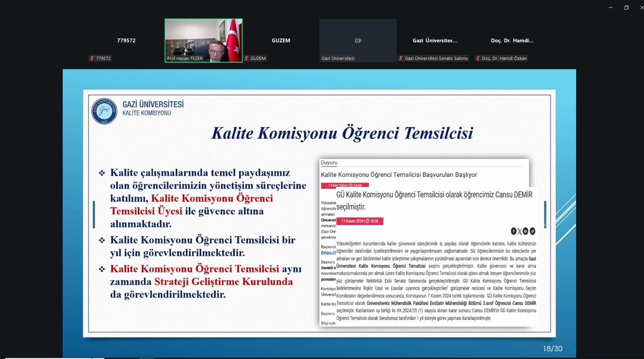
Task: Click muted mic icon beside 779572 label
Action: 92,58
